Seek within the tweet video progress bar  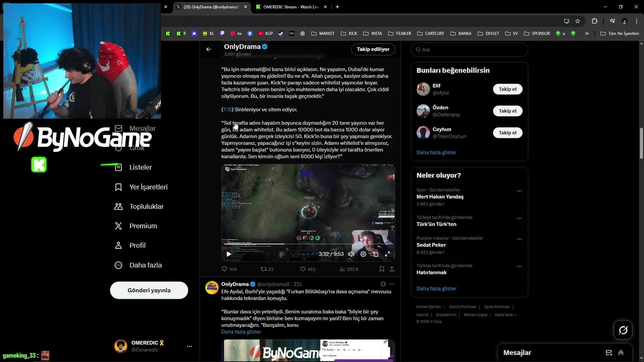tap(308, 245)
